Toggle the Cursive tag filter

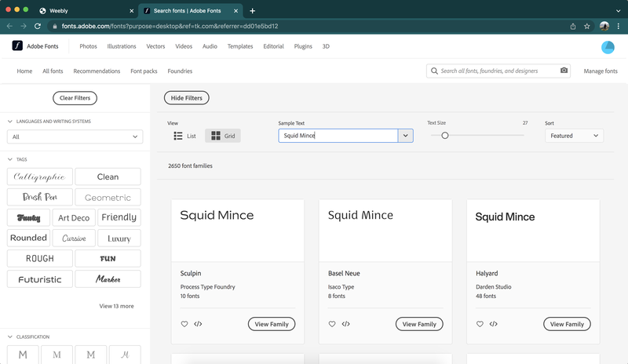pyautogui.click(x=74, y=238)
